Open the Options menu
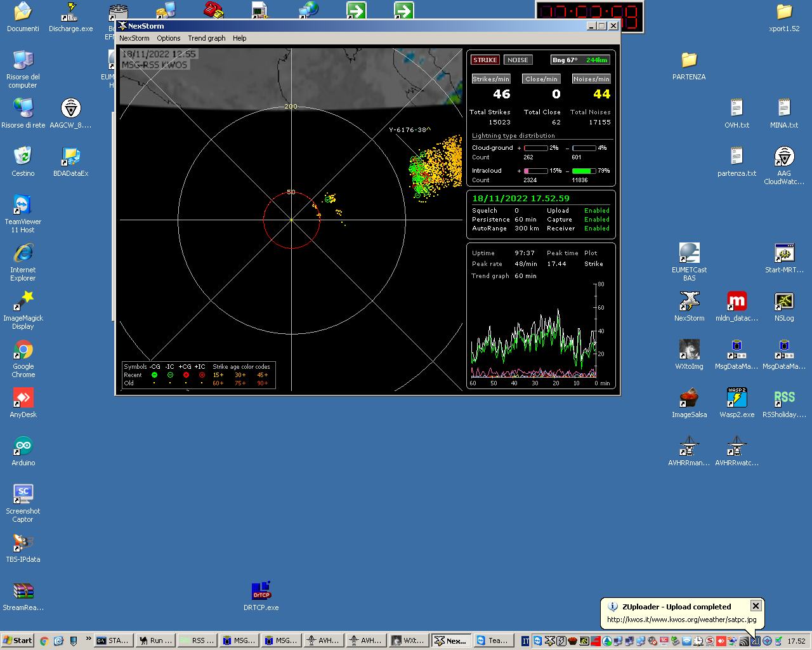The width and height of the screenshot is (812, 650). pyautogui.click(x=169, y=38)
